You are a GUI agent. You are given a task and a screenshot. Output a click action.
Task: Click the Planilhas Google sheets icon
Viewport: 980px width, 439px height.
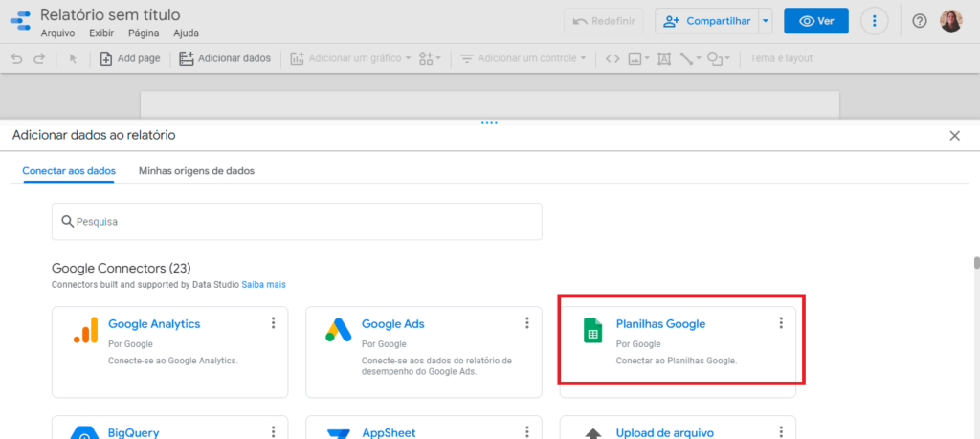pyautogui.click(x=592, y=330)
